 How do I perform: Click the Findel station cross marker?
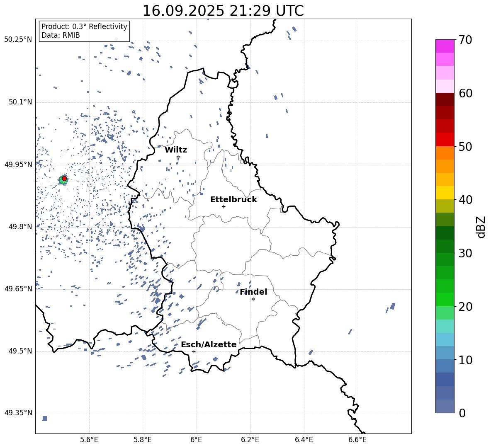(x=253, y=299)
